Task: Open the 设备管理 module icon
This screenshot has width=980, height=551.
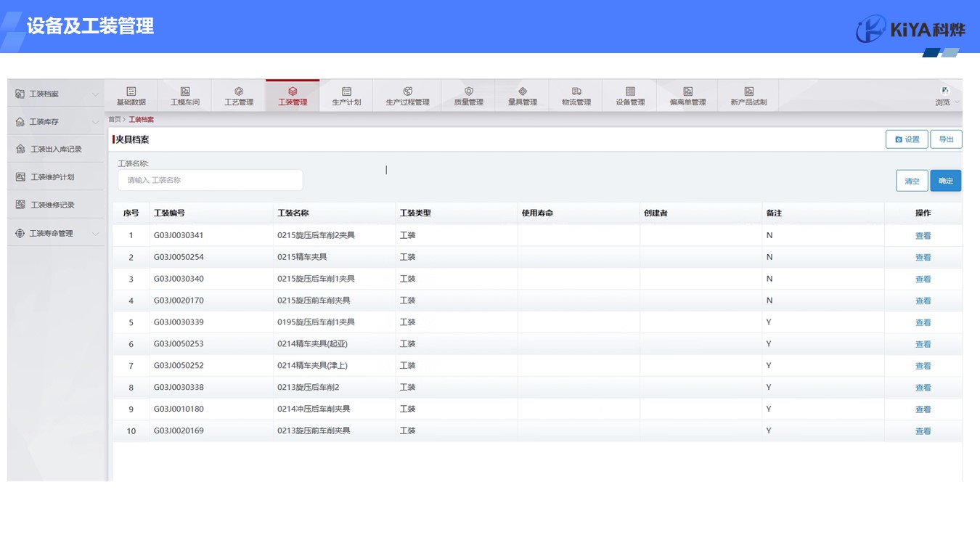Action: coord(630,91)
